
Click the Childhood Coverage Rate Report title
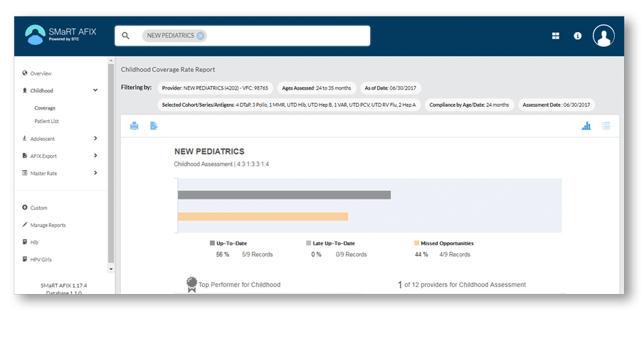point(167,70)
